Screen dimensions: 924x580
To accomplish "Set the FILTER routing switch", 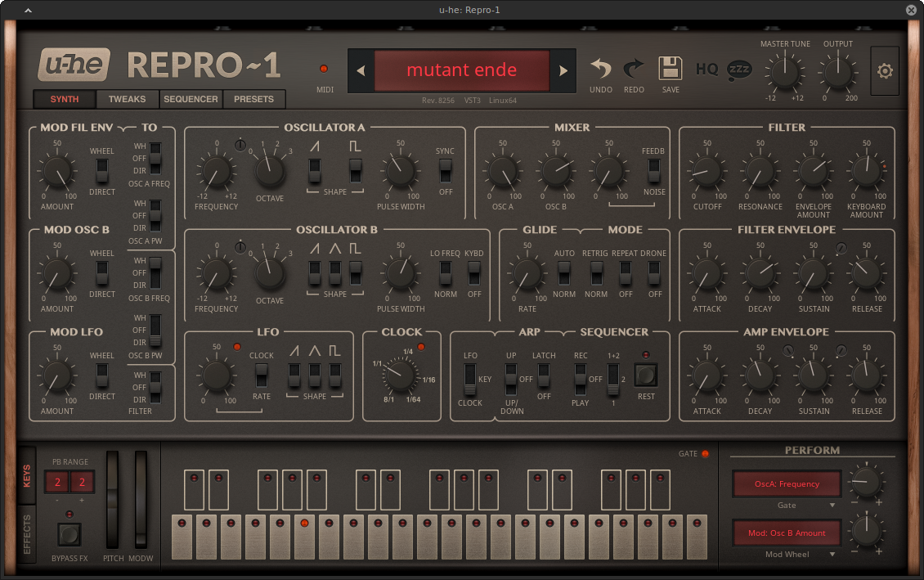I will [x=155, y=387].
